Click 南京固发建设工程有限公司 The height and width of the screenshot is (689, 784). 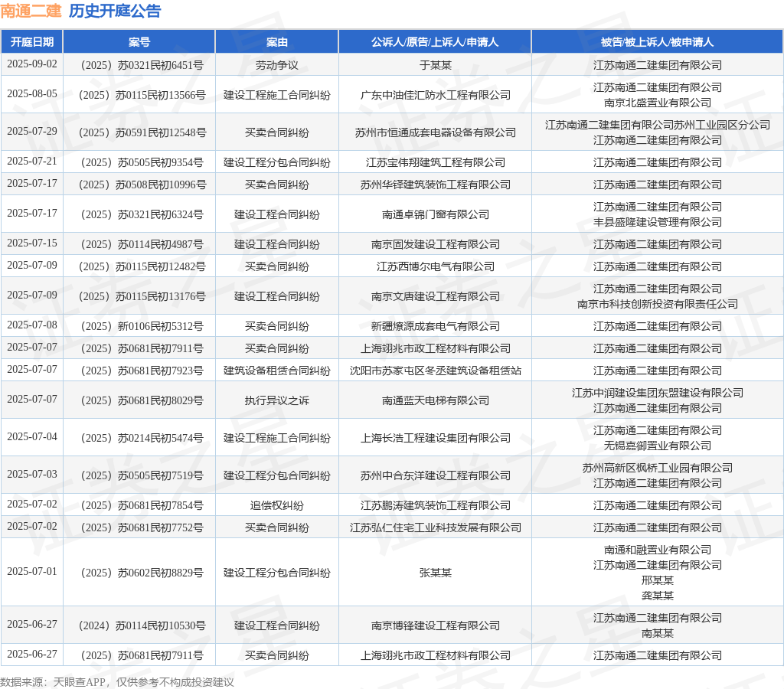click(x=435, y=244)
